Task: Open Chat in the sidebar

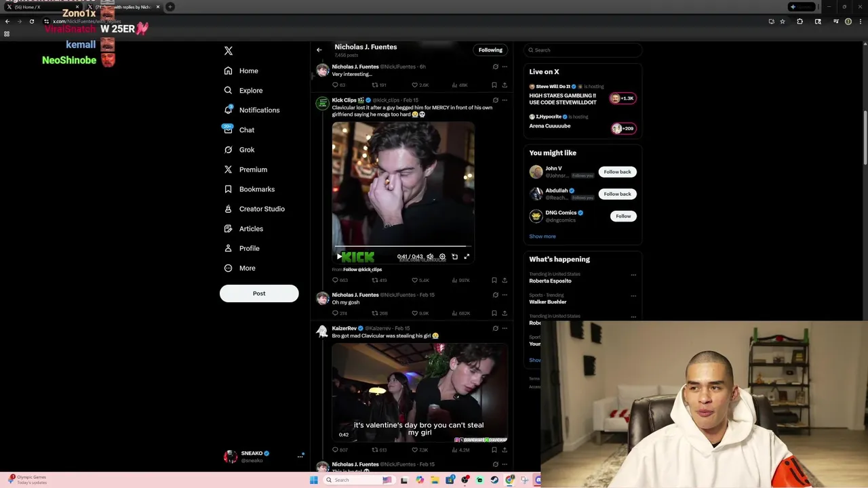Action: pyautogui.click(x=239, y=129)
